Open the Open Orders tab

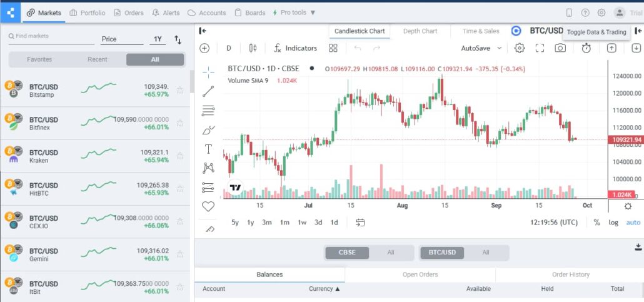420,274
